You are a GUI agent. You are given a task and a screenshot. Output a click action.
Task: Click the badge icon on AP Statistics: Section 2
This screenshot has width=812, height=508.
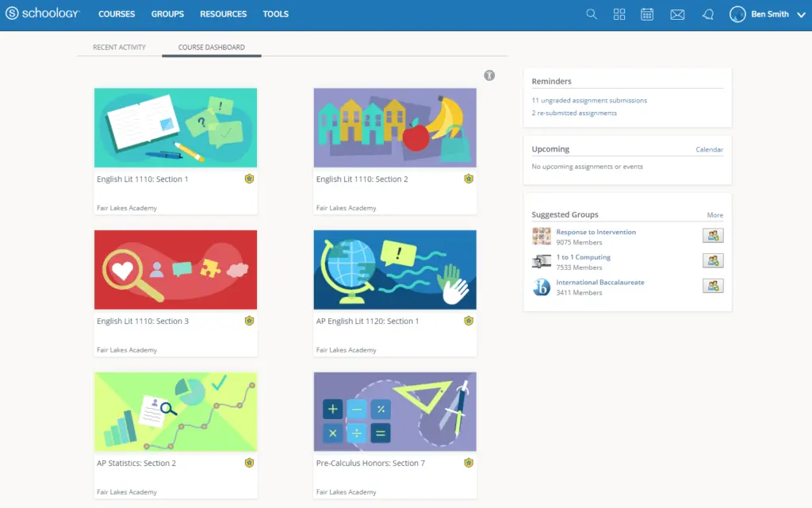coord(249,463)
